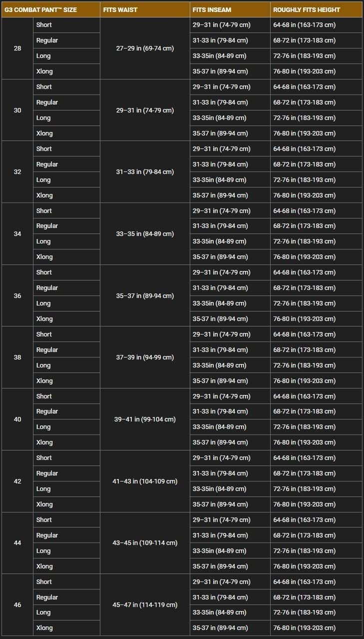The width and height of the screenshot is (364, 639).
Task: Select the size 28 cell
Action: (17, 48)
